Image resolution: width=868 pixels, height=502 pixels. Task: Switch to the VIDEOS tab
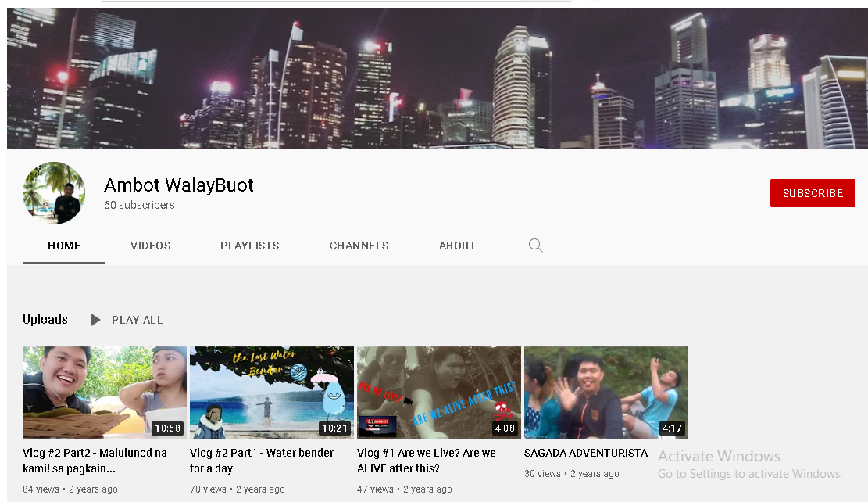click(151, 246)
